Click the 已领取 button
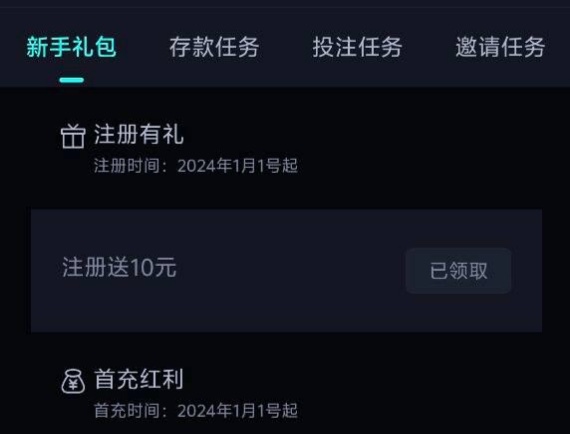Screen dimensions: 570x434 458,271
